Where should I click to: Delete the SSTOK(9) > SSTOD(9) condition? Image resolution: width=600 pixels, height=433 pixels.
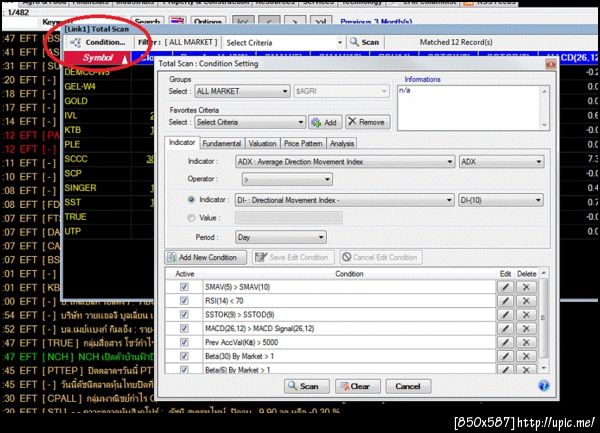click(526, 314)
